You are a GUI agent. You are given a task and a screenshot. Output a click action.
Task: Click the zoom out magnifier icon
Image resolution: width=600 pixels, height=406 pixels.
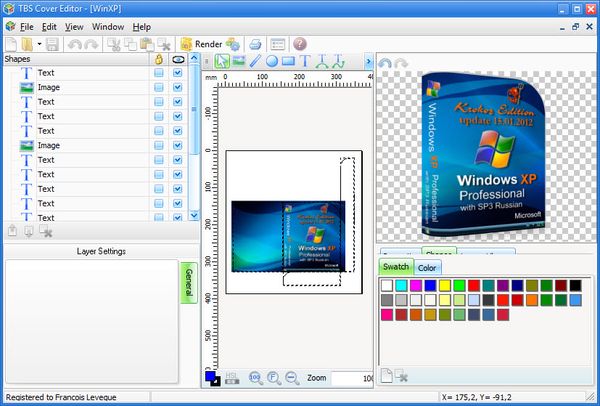tap(292, 378)
